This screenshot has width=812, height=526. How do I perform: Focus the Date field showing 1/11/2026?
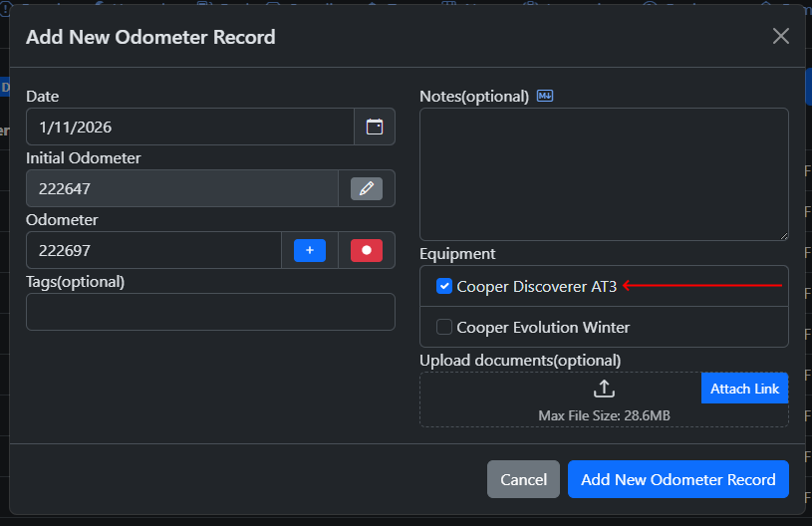click(x=189, y=127)
